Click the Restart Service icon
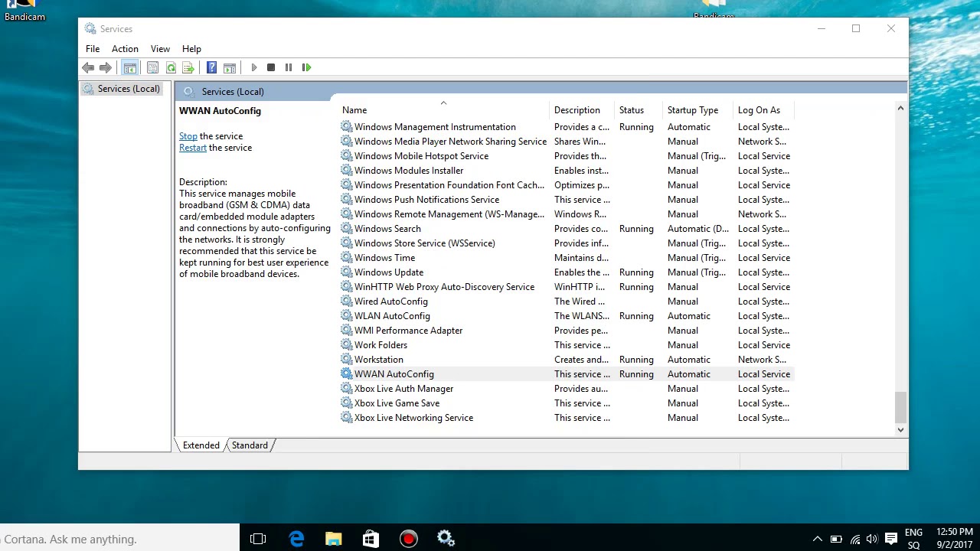Viewport: 980px width, 551px height. pos(306,67)
